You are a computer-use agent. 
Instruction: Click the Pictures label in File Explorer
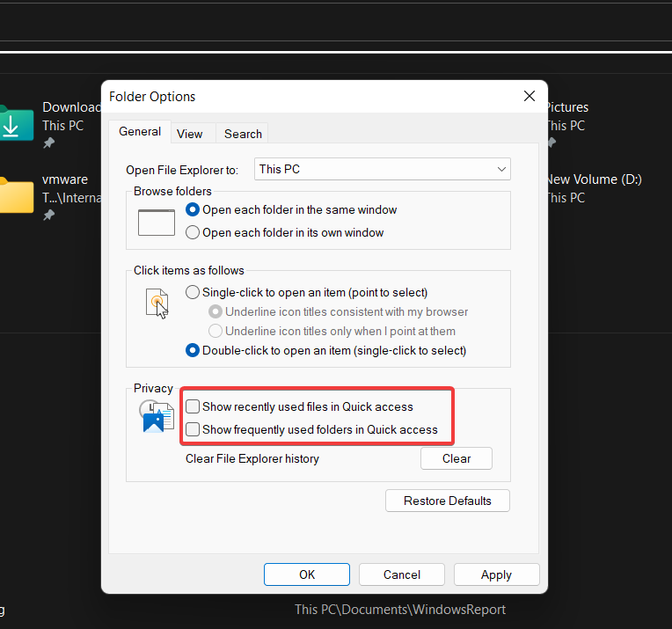point(568,107)
